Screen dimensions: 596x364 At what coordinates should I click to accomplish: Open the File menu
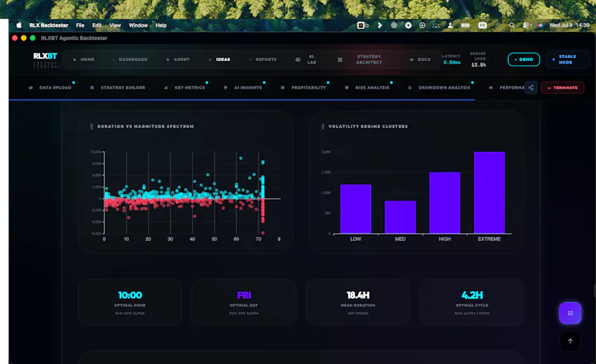80,25
